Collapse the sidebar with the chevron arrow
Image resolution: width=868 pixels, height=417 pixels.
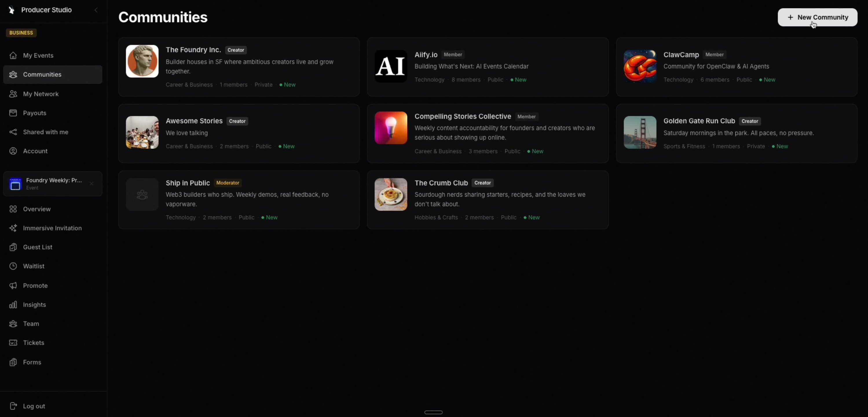point(96,10)
